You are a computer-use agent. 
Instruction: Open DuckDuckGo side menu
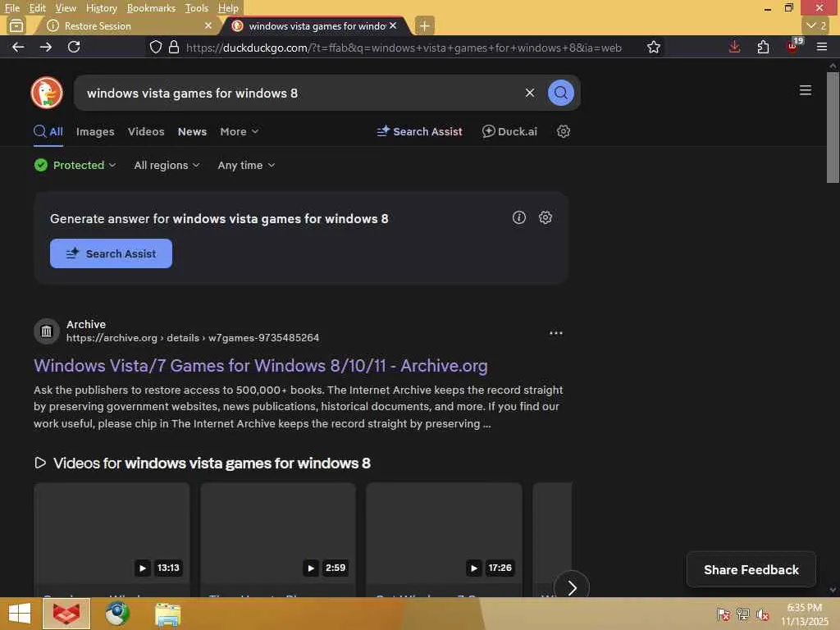[806, 90]
